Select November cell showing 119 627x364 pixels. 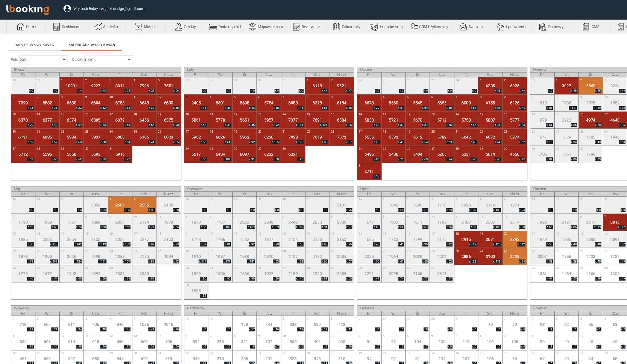(466, 341)
